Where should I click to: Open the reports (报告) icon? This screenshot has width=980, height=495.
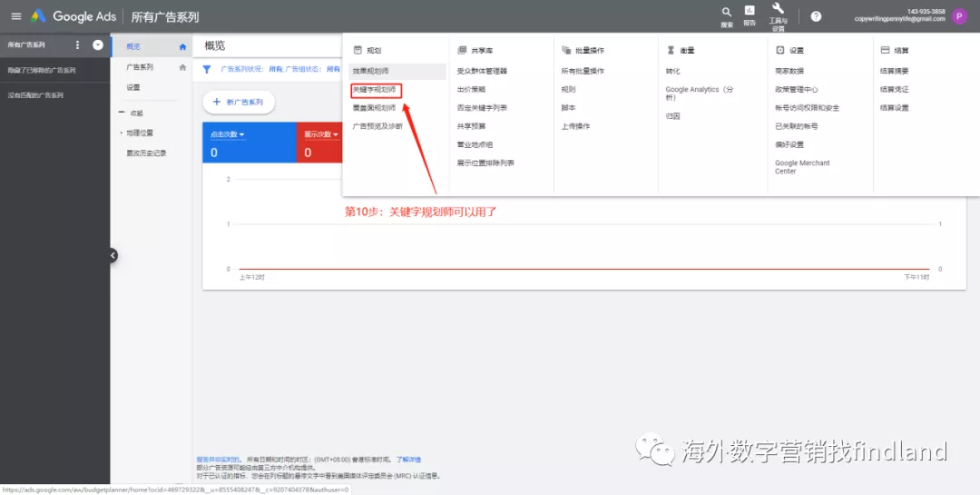[750, 11]
